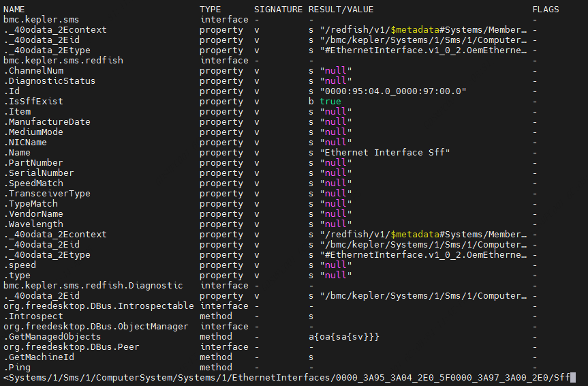Click the .SerialNumber property name
Viewport: 588px width, 386px height.
[x=39, y=173]
